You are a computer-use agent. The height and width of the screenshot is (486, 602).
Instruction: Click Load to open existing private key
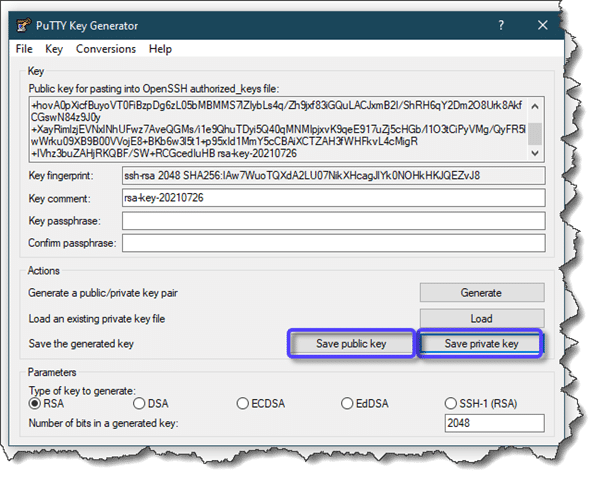point(481,318)
